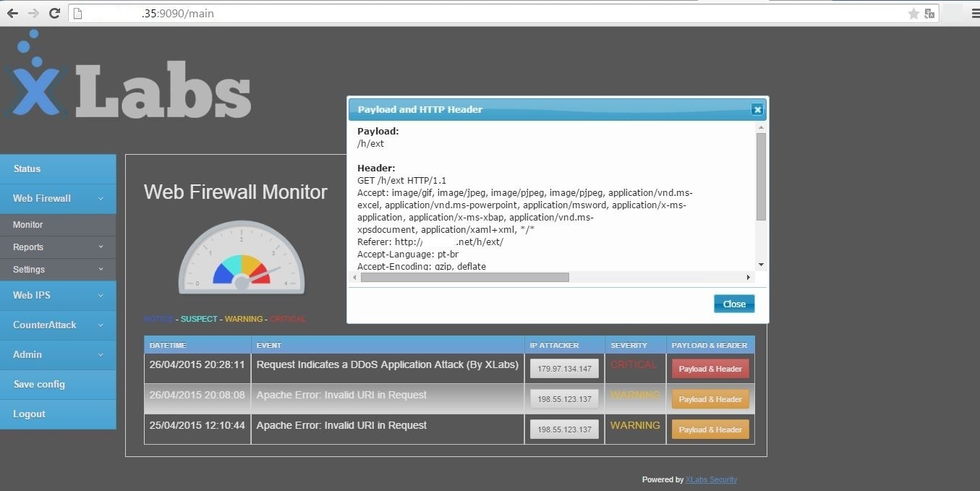Click the severity gauge dial

242,258
